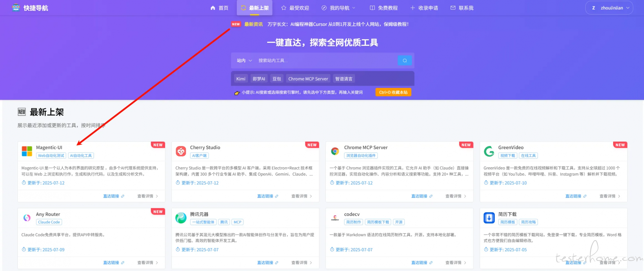Click the search magnifier button
The height and width of the screenshot is (271, 644).
[405, 60]
